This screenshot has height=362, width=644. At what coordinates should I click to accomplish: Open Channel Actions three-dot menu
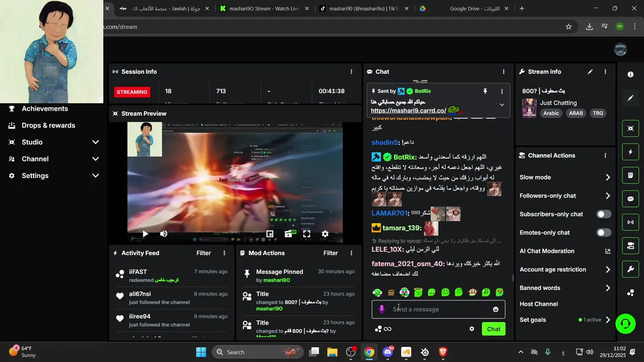(x=605, y=156)
